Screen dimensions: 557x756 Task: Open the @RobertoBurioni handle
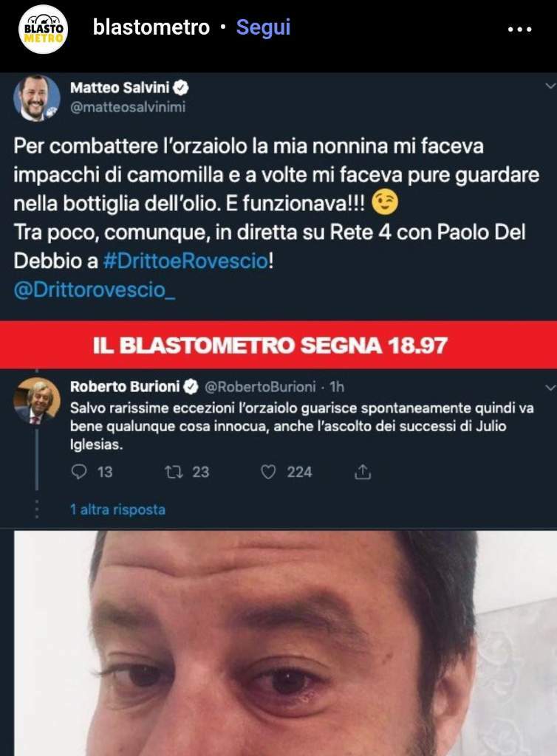pos(261,387)
